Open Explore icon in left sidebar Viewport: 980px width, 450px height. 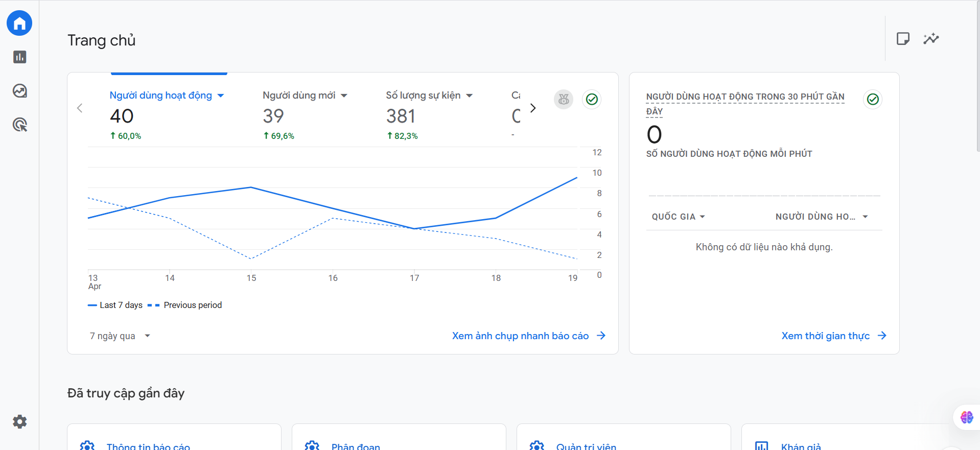point(19,91)
